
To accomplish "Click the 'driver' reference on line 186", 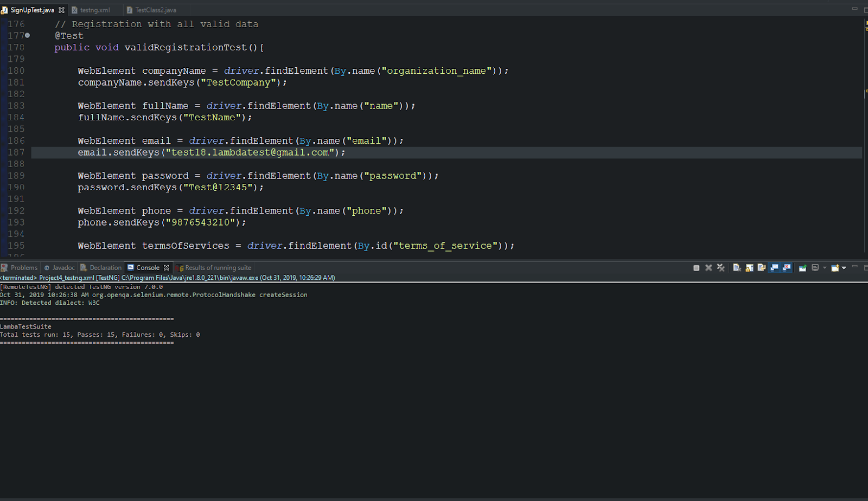I will click(207, 140).
